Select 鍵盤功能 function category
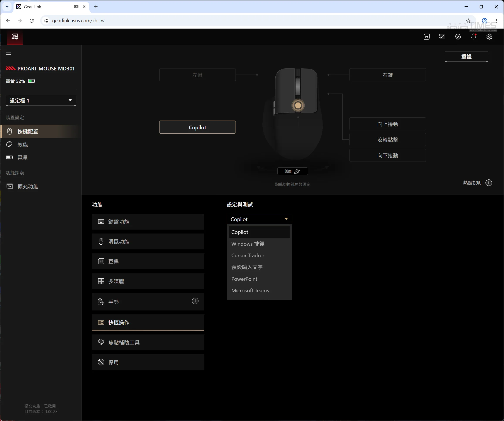 [148, 222]
